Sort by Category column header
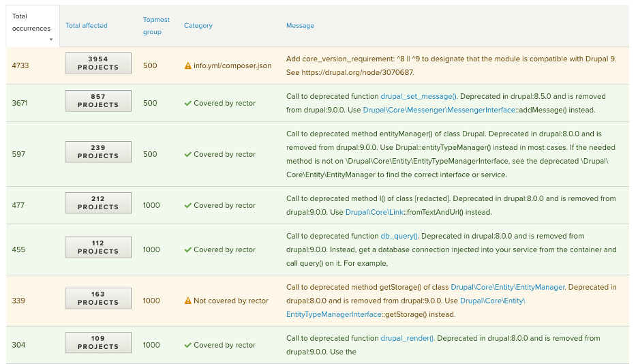Viewport: 638px width, 364px height. pos(198,26)
